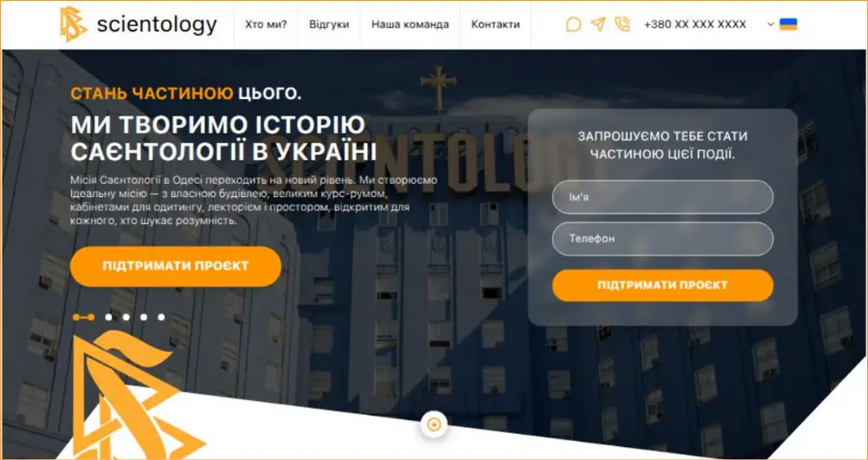The height and width of the screenshot is (460, 868).
Task: Click the Telegram paper plane icon
Action: point(598,24)
